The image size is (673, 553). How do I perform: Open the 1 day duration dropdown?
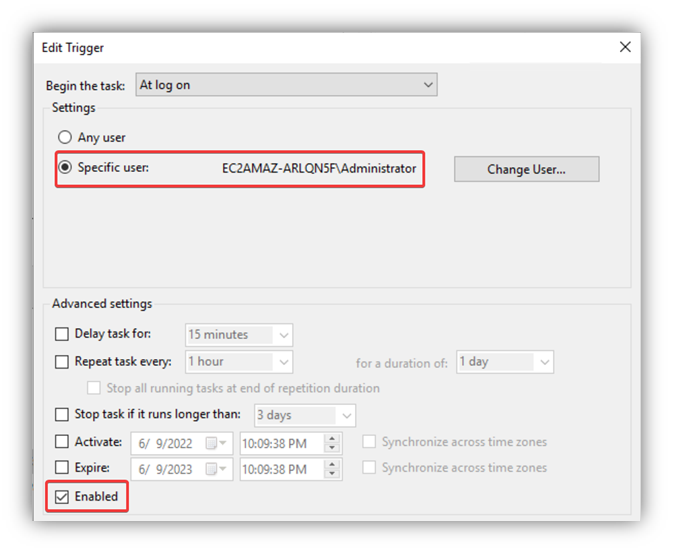[544, 362]
